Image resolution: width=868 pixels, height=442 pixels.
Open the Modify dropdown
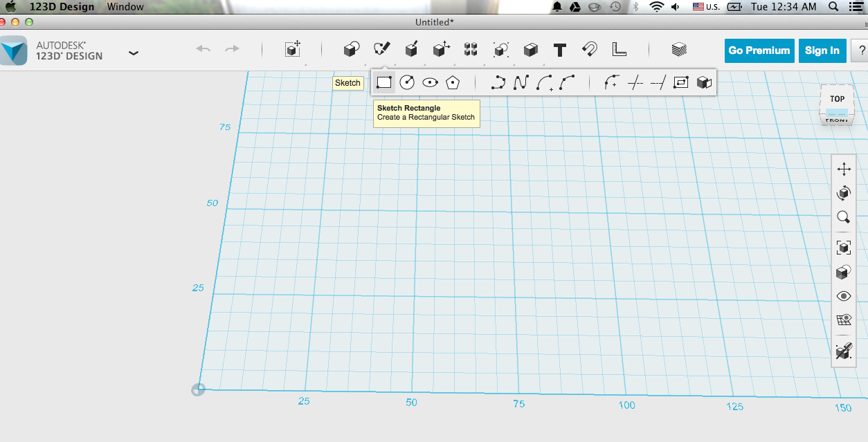[x=441, y=50]
